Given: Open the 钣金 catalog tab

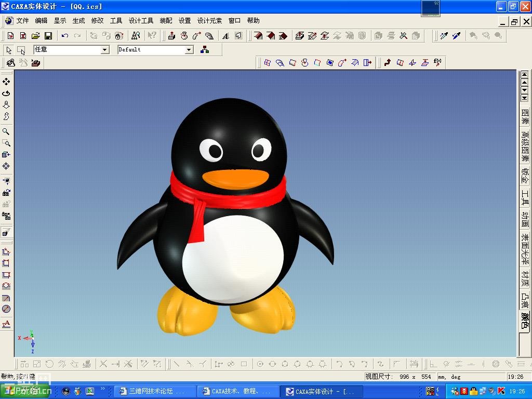Looking at the screenshot, I should click(525, 176).
